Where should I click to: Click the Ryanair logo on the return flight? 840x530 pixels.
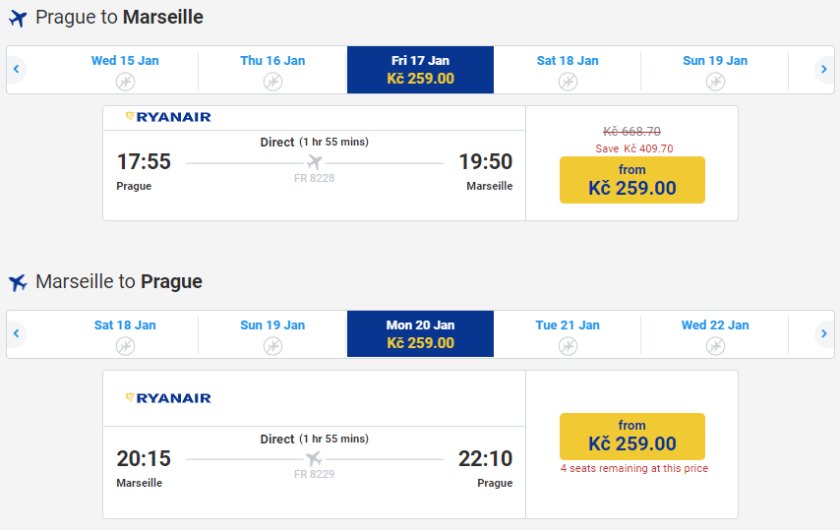(168, 398)
